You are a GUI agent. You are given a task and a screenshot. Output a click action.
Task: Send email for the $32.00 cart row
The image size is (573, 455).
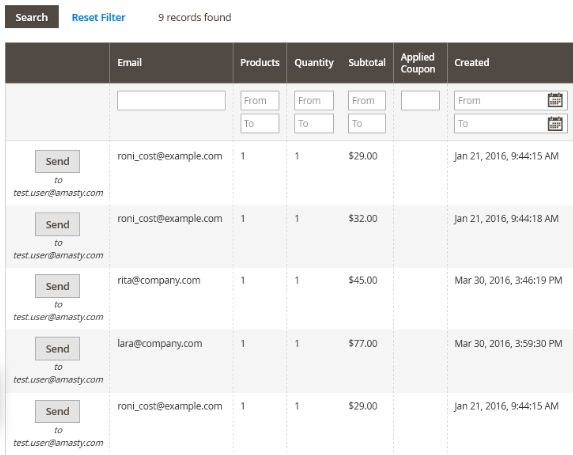point(57,224)
